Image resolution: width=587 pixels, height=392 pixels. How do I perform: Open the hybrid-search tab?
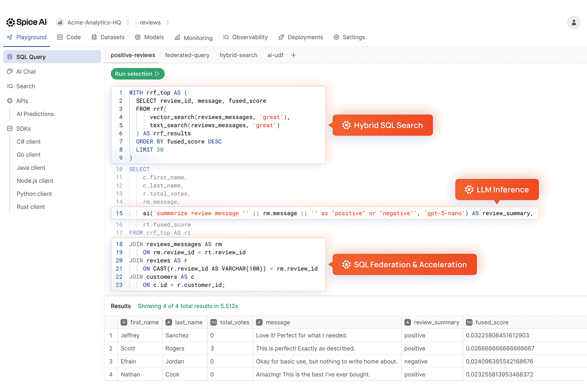click(x=238, y=55)
